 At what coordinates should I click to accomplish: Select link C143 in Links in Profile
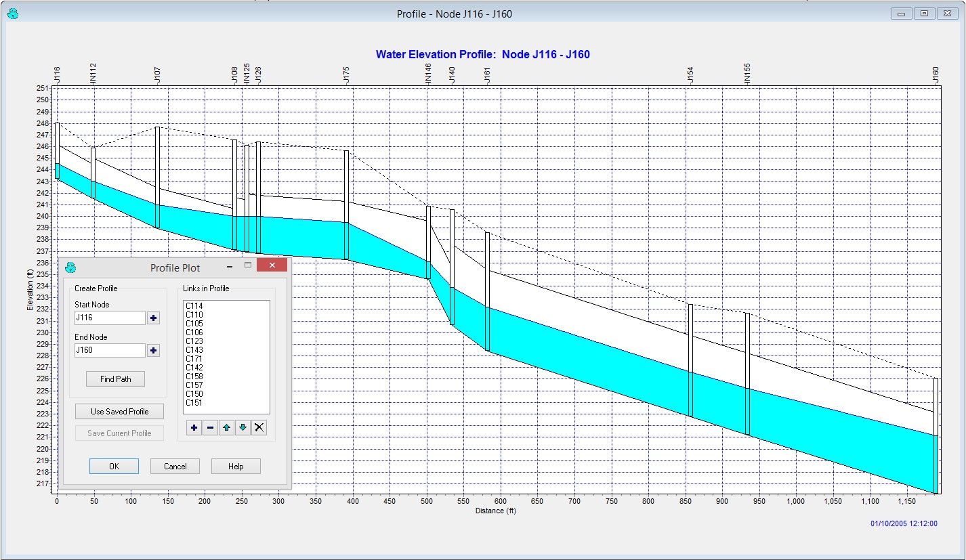coord(194,350)
